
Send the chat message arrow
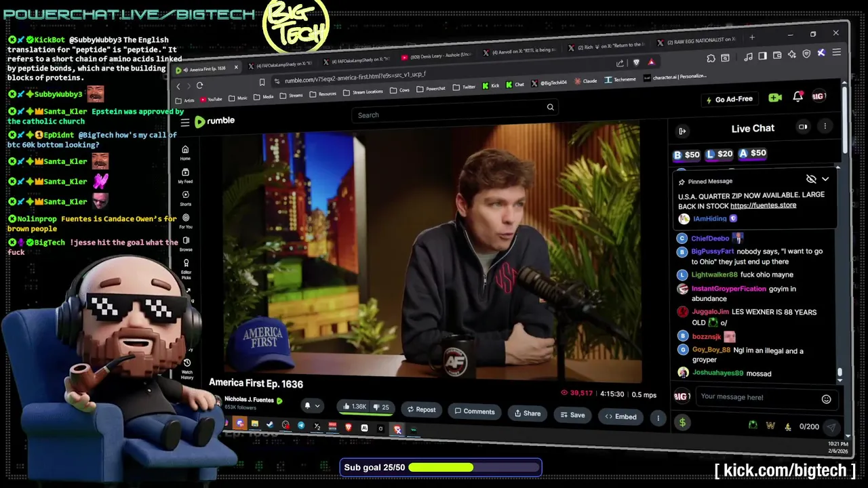(x=831, y=427)
